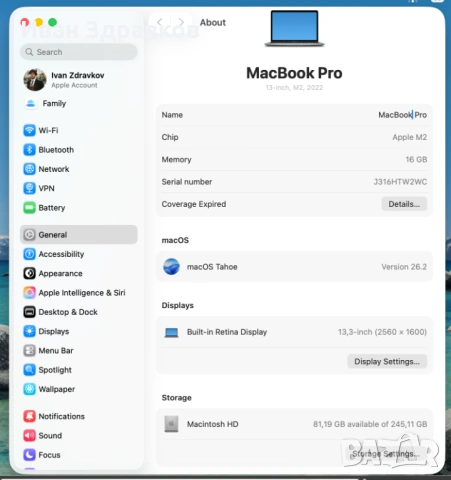Open the Battery sidebar icon
This screenshot has height=480, width=451.
pos(29,207)
